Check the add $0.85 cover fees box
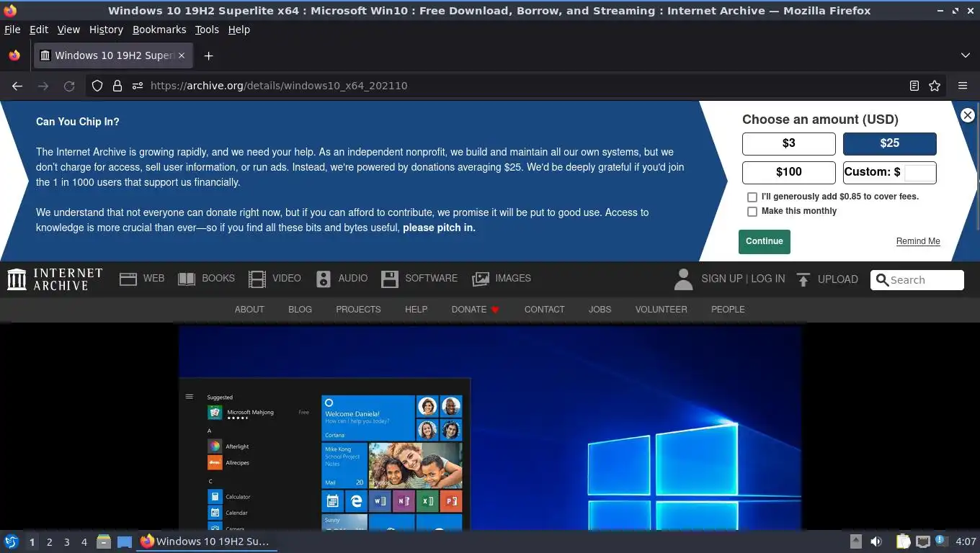This screenshot has width=980, height=553. [752, 197]
